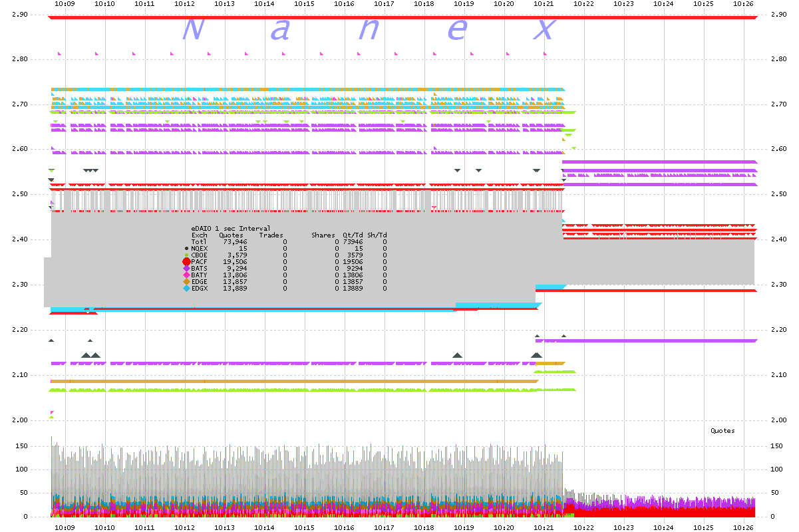Screen dimensions: 799x532
Task: Click the 2.90 price label on the left axis
Action: [21, 14]
